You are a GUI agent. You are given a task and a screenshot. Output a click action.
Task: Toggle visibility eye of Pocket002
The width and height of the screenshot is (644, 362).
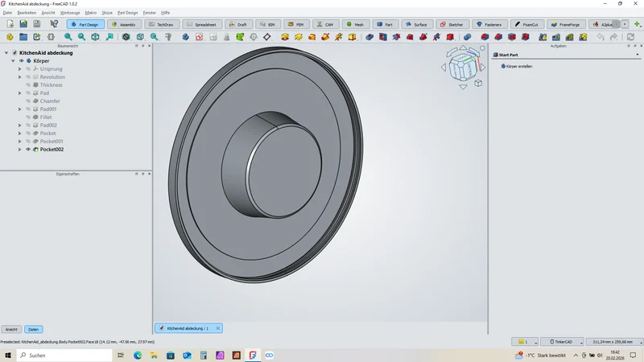28,150
